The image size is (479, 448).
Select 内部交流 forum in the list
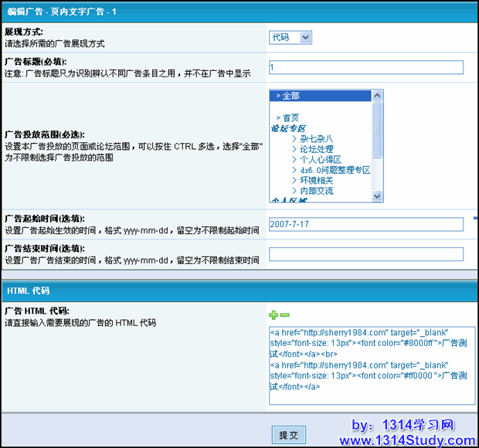click(316, 191)
